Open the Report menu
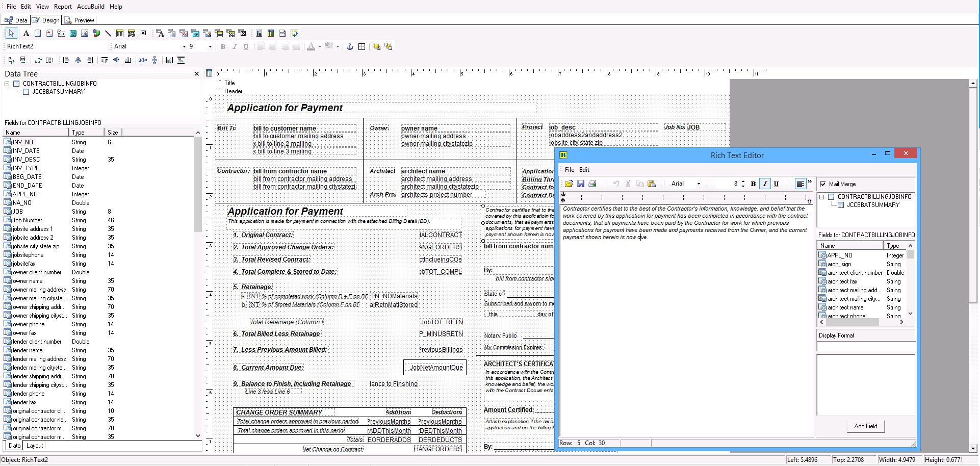 (x=63, y=7)
